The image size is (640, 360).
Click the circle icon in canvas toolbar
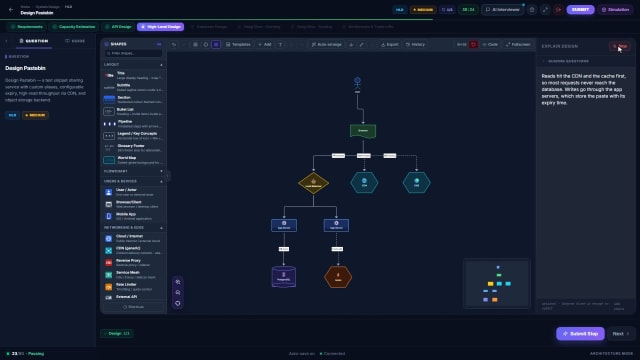tap(206, 44)
